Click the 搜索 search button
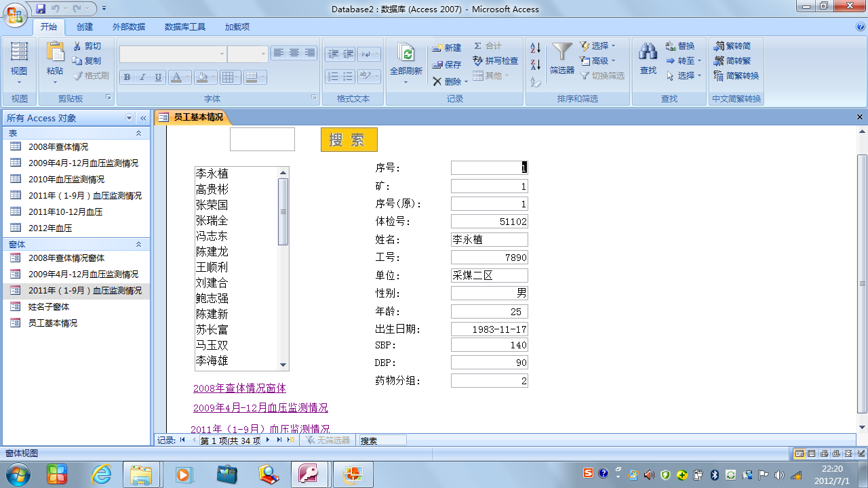The width and height of the screenshot is (868, 488). [349, 140]
